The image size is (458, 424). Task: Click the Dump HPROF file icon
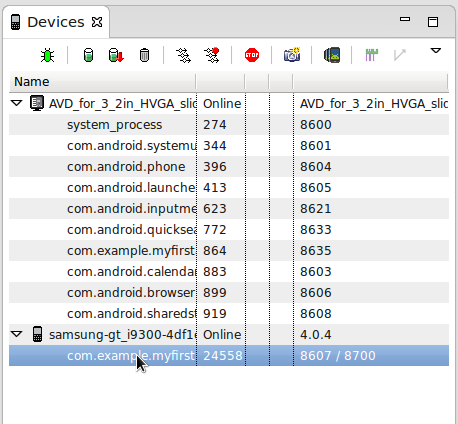pos(116,55)
